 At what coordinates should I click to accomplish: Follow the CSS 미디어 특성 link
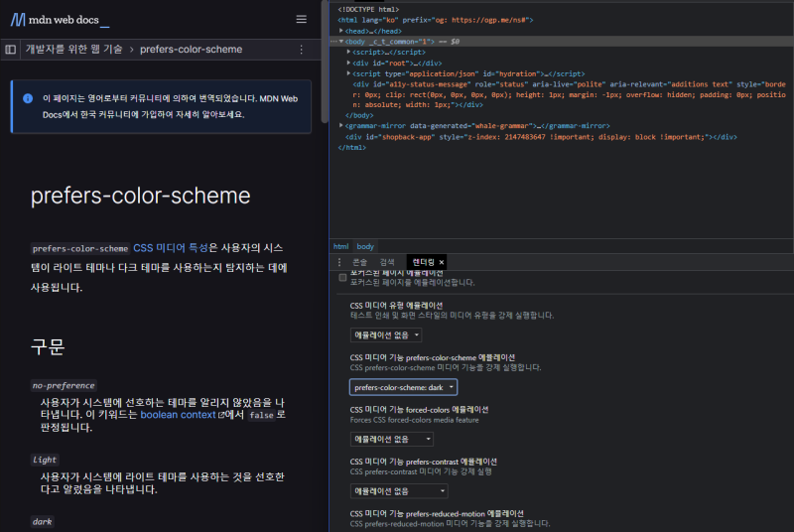tap(171, 248)
